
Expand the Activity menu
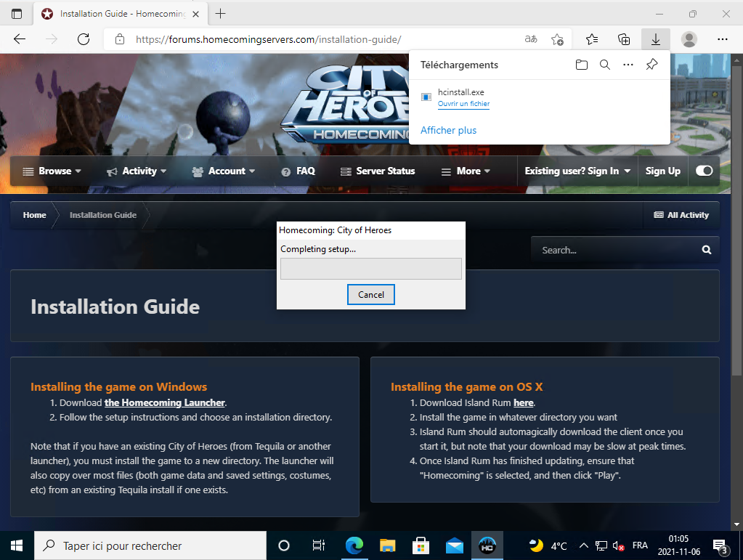coord(137,171)
